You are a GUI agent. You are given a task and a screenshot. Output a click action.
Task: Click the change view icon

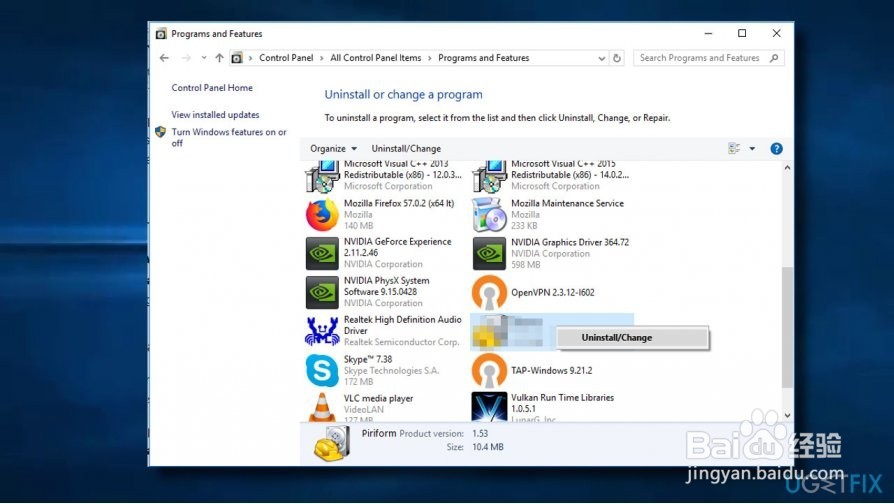(x=734, y=149)
